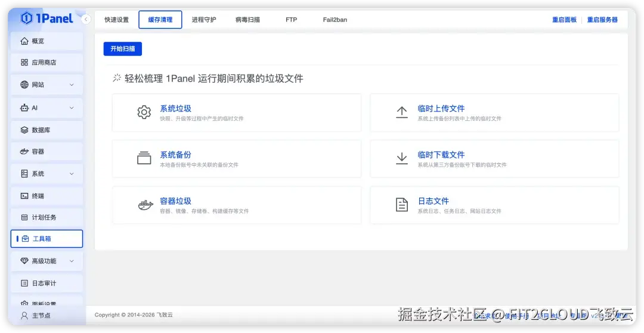Click the AI robot icon
The height and width of the screenshot is (333, 644).
pyautogui.click(x=24, y=108)
